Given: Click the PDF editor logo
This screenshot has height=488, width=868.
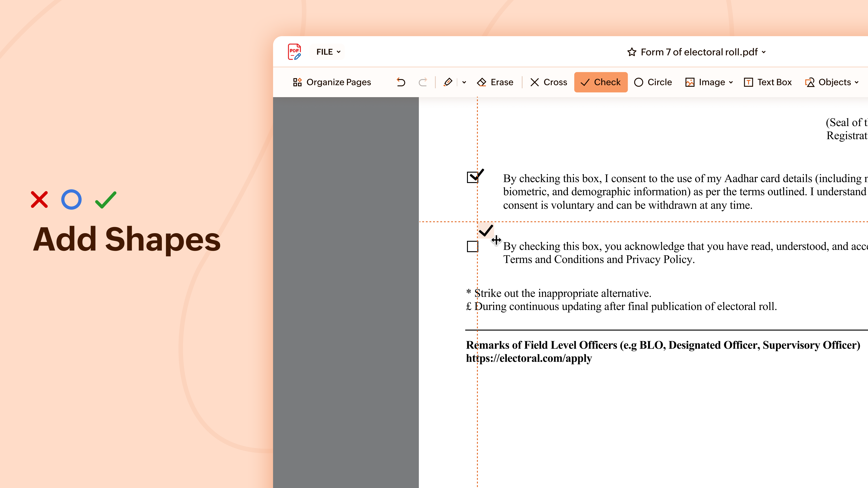Looking at the screenshot, I should pos(294,51).
